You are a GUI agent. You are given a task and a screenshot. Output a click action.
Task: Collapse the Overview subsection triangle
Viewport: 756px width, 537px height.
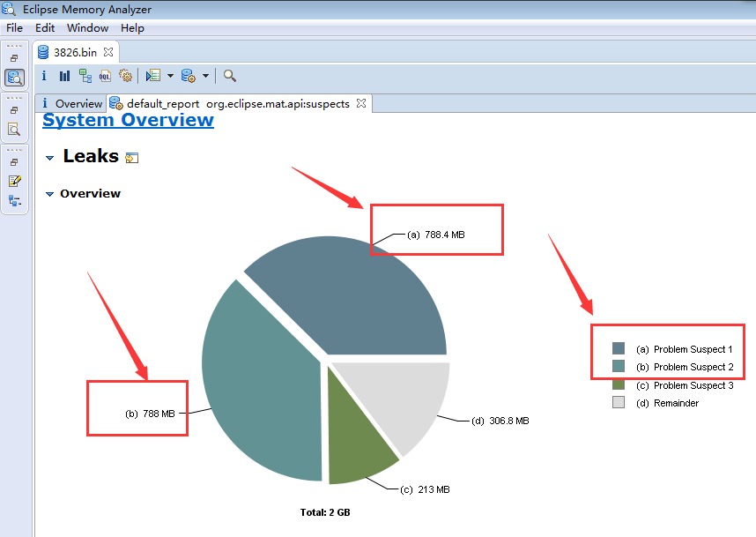49,194
